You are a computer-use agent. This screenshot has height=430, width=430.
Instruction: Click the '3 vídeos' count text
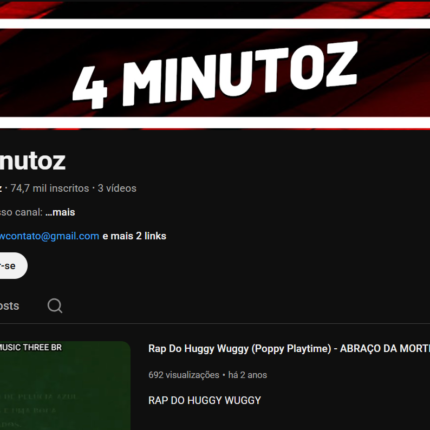117,188
